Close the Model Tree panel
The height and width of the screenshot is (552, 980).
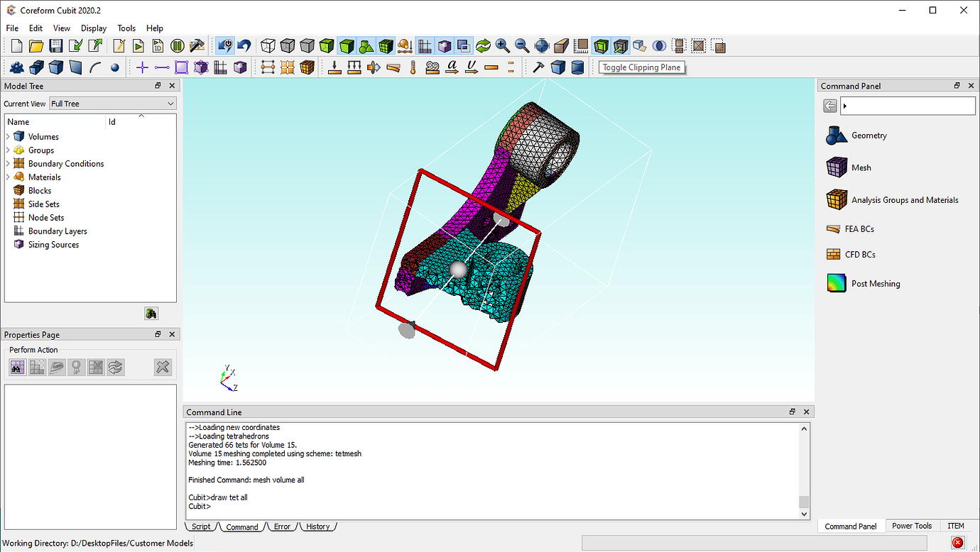coord(172,86)
